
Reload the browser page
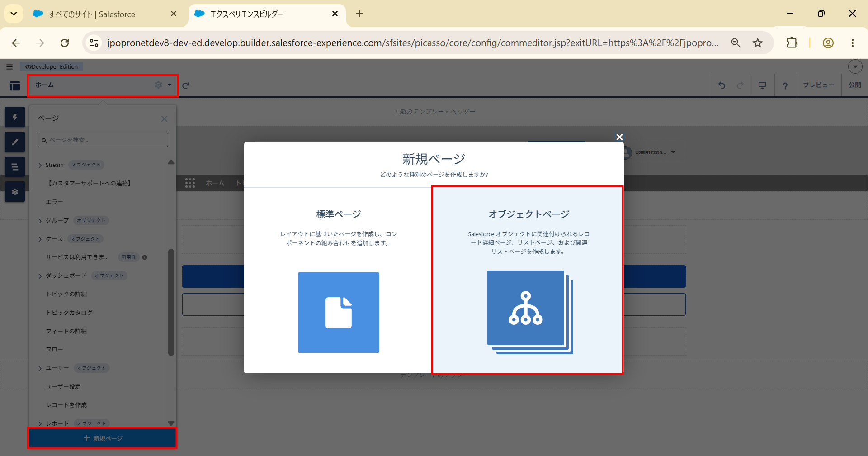[x=65, y=43]
